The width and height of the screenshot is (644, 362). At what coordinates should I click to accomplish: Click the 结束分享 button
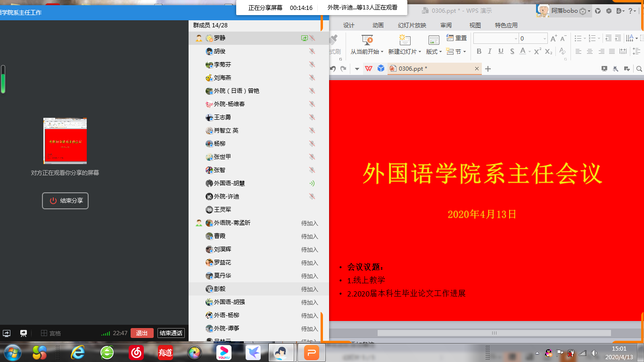coord(65,201)
